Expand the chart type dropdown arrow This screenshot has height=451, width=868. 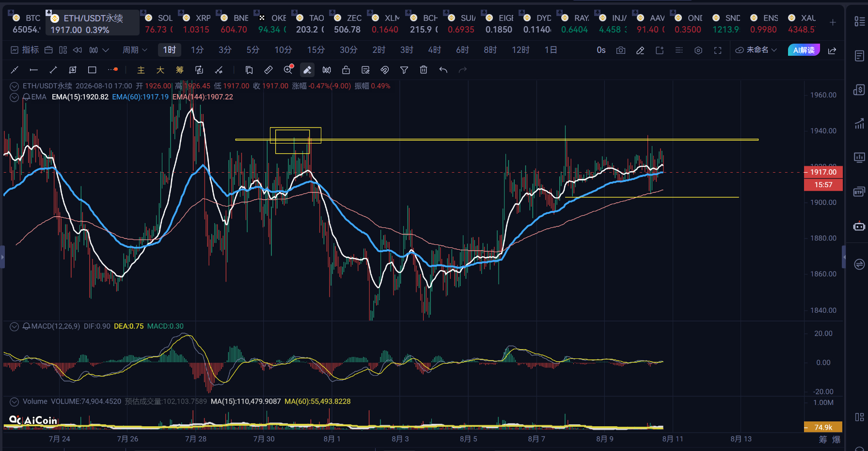(106, 50)
